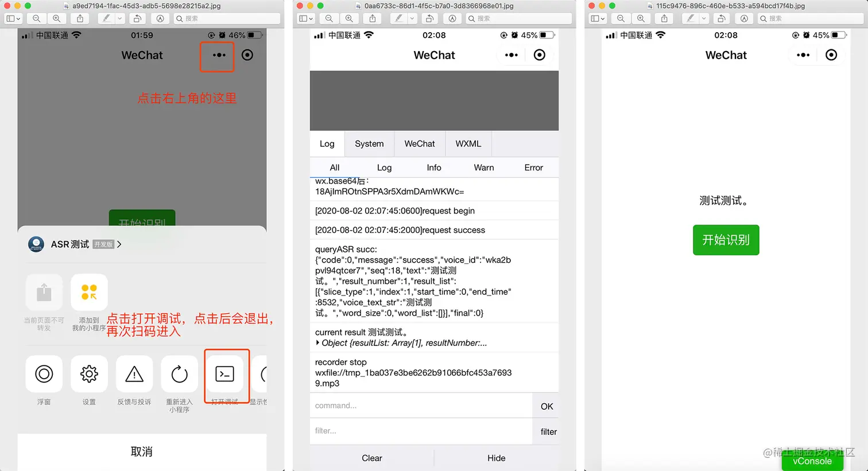Rotate image in the left Preview window
This screenshot has height=471, width=868.
pyautogui.click(x=138, y=18)
